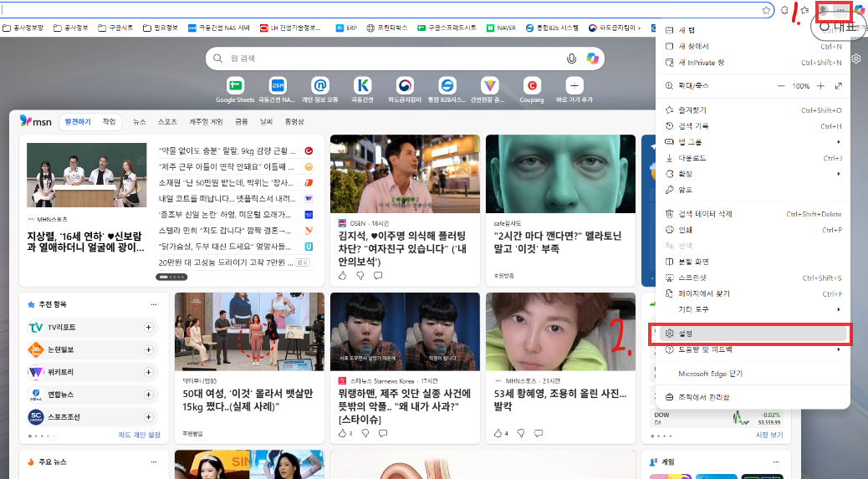Open the ERP bookmark
The height and width of the screenshot is (479, 868).
coord(346,28)
